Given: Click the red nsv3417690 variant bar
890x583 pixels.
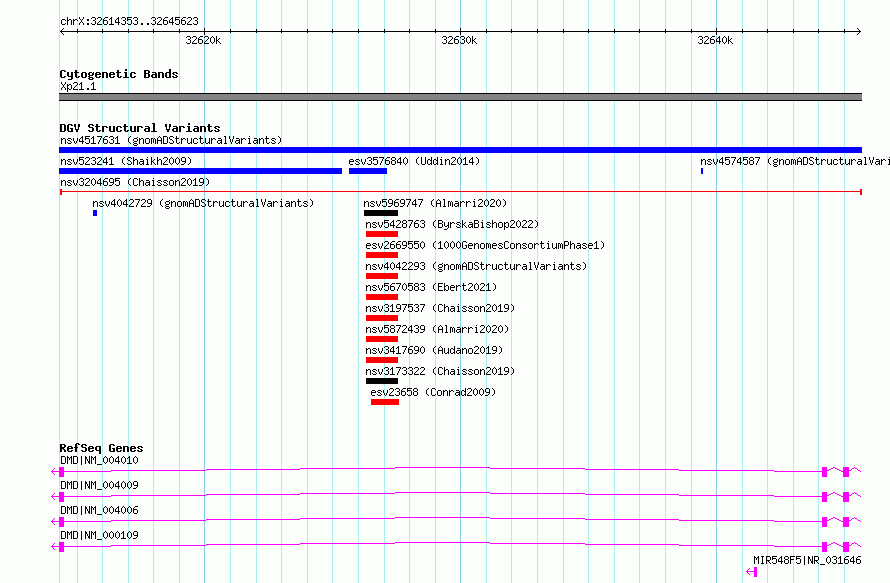Looking at the screenshot, I should 382,360.
